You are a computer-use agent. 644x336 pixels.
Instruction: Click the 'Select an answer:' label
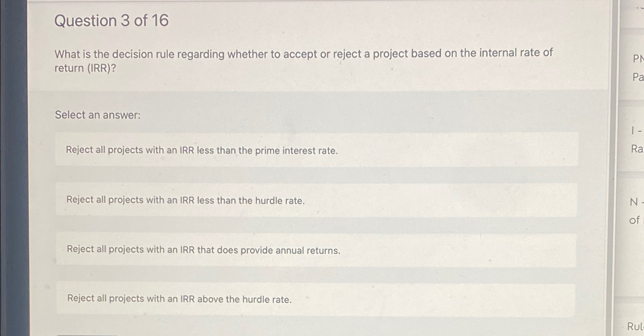click(x=98, y=115)
